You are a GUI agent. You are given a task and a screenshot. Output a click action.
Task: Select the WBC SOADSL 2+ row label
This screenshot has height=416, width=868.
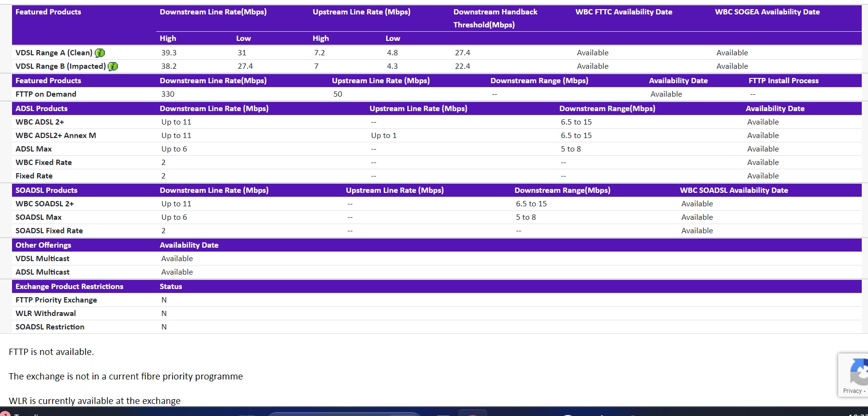(x=45, y=204)
